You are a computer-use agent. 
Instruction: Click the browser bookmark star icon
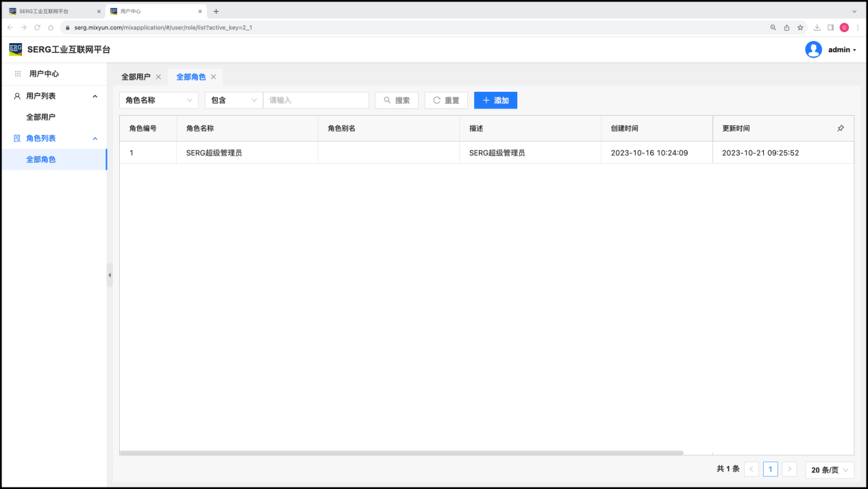pyautogui.click(x=800, y=27)
